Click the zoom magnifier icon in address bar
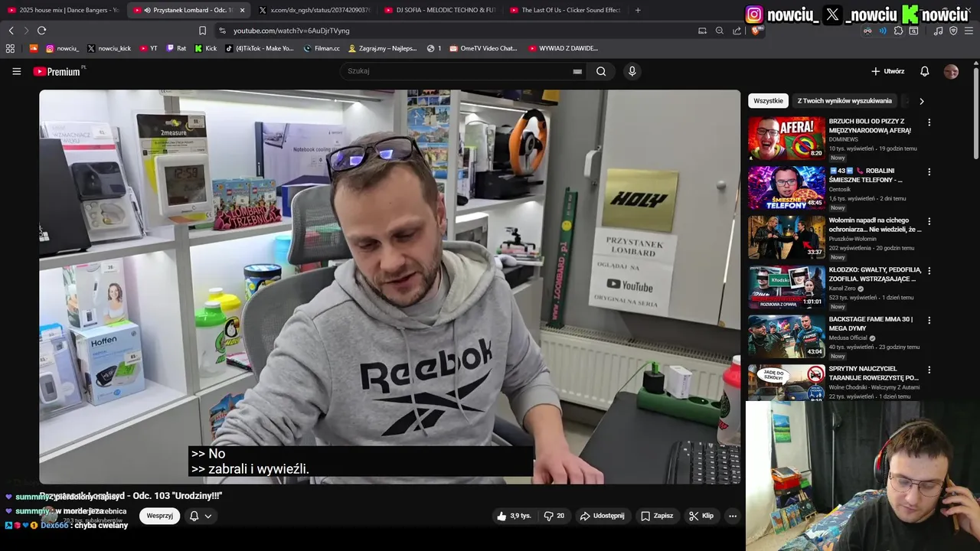Image resolution: width=980 pixels, height=551 pixels. (720, 31)
